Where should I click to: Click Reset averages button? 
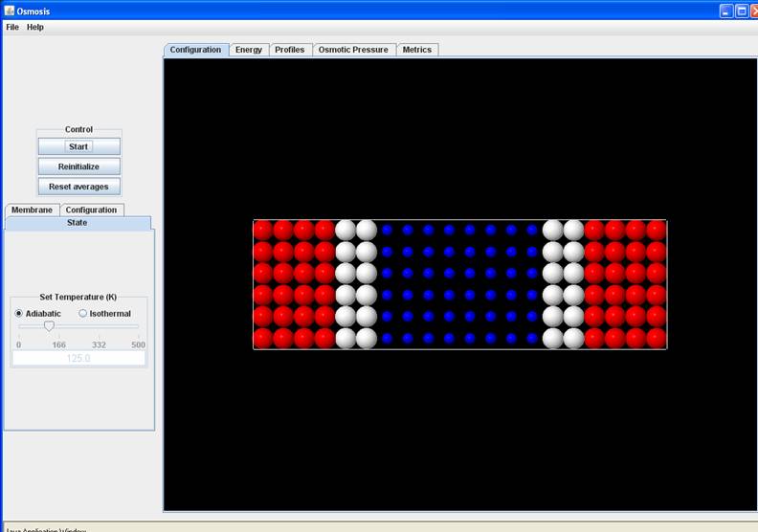click(78, 187)
